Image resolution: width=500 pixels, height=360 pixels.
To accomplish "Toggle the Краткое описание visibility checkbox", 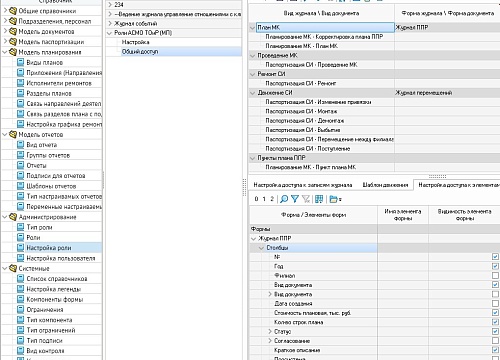I will (495, 350).
